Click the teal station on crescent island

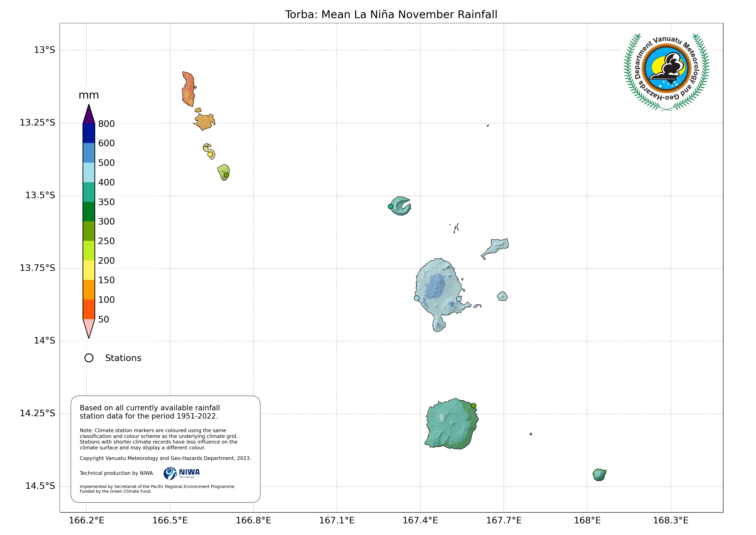coord(391,207)
